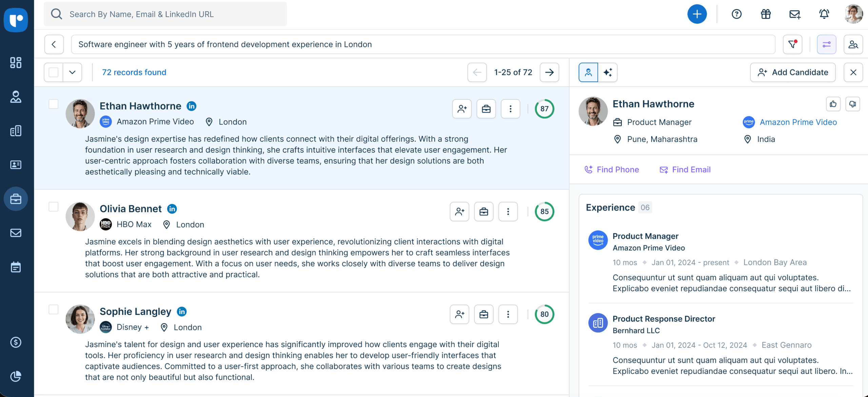The image size is (868, 397).
Task: Open the mail icon in sidebar
Action: point(16,233)
